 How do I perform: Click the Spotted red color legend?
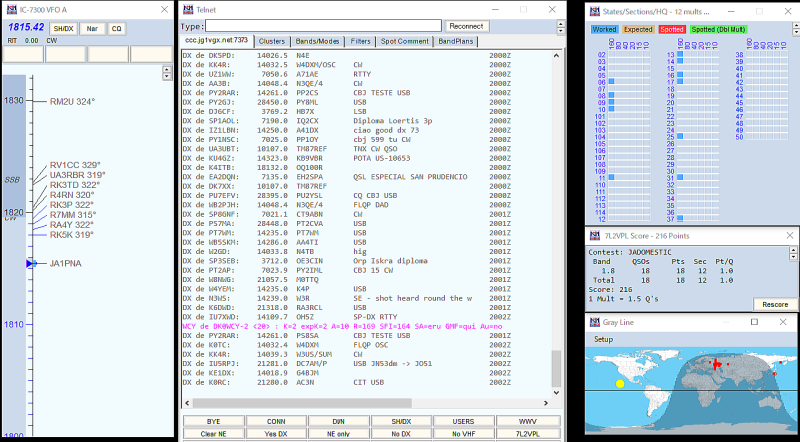point(672,29)
